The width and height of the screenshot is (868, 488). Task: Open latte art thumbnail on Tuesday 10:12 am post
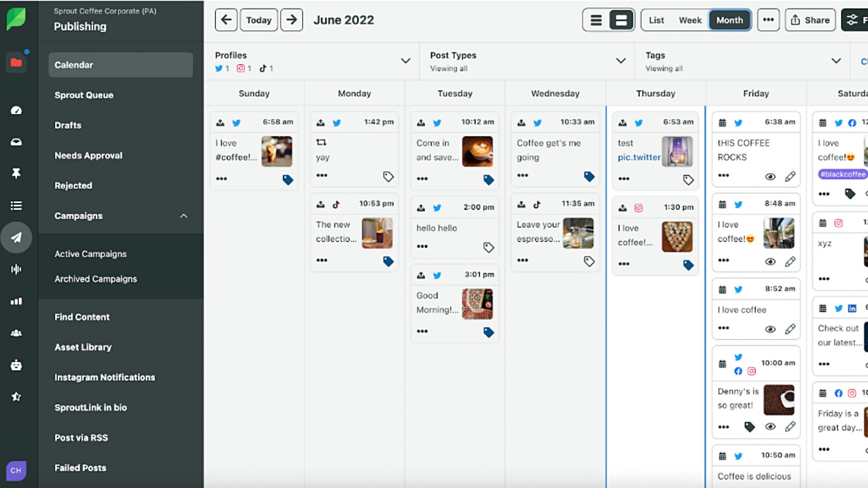click(477, 151)
